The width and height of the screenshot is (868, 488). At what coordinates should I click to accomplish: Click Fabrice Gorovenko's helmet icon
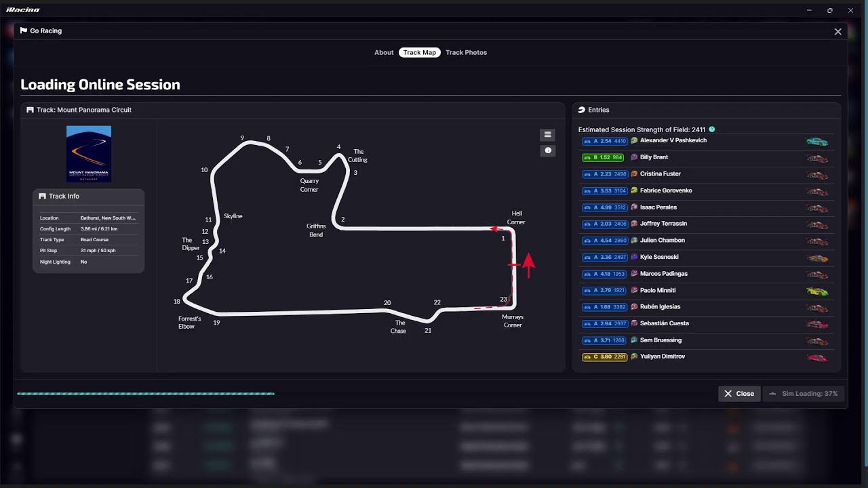(x=634, y=190)
